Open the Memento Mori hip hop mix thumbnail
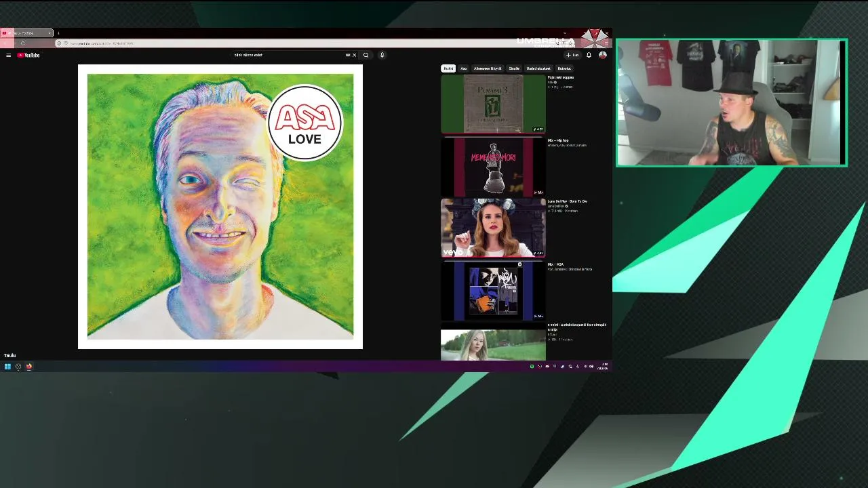 point(493,167)
